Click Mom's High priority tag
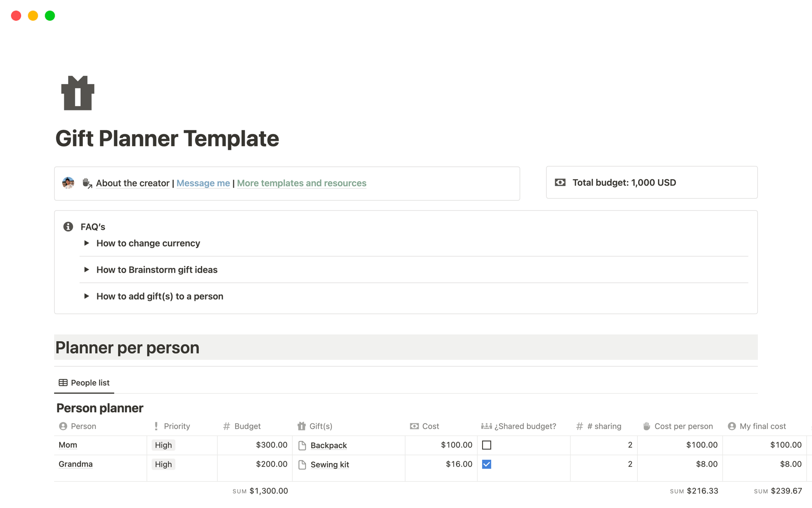The height and width of the screenshot is (508, 812). click(163, 445)
